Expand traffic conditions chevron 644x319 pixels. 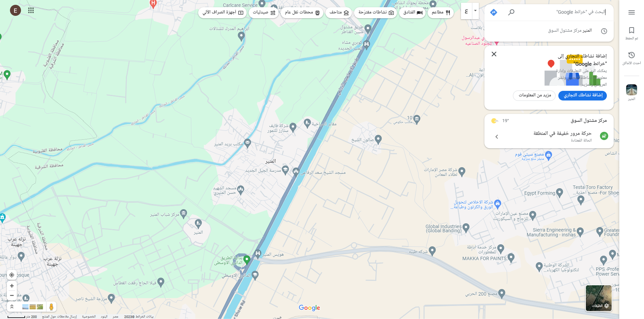497,137
